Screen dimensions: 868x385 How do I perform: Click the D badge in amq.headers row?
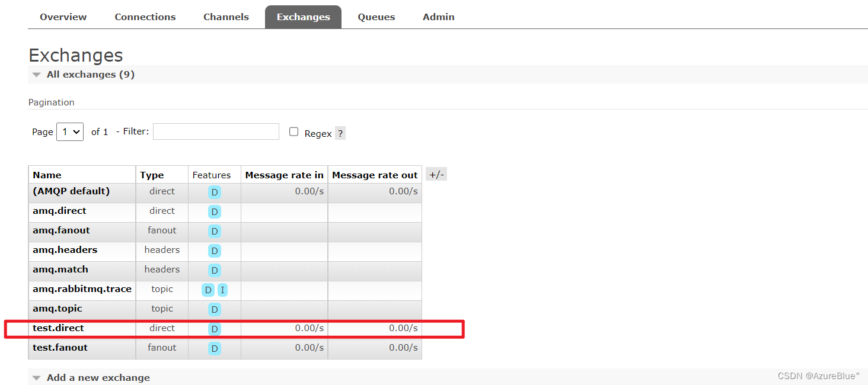[215, 251]
